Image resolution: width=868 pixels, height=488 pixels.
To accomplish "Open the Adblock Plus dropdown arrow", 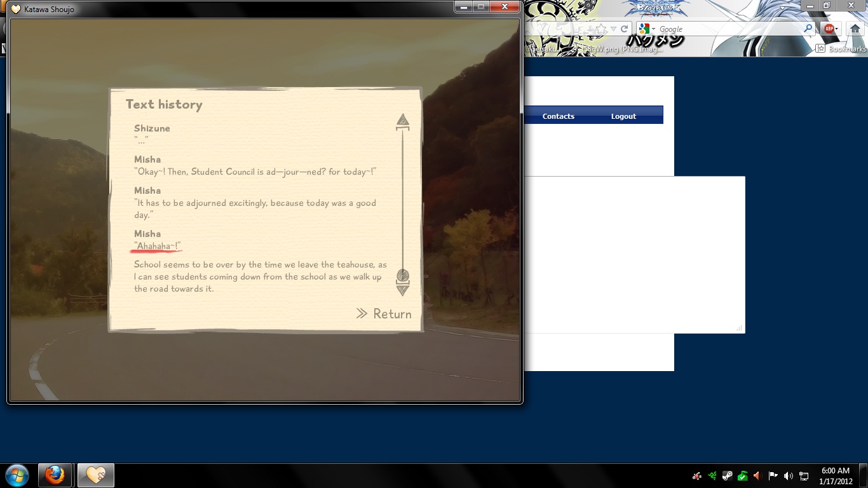I will point(837,29).
